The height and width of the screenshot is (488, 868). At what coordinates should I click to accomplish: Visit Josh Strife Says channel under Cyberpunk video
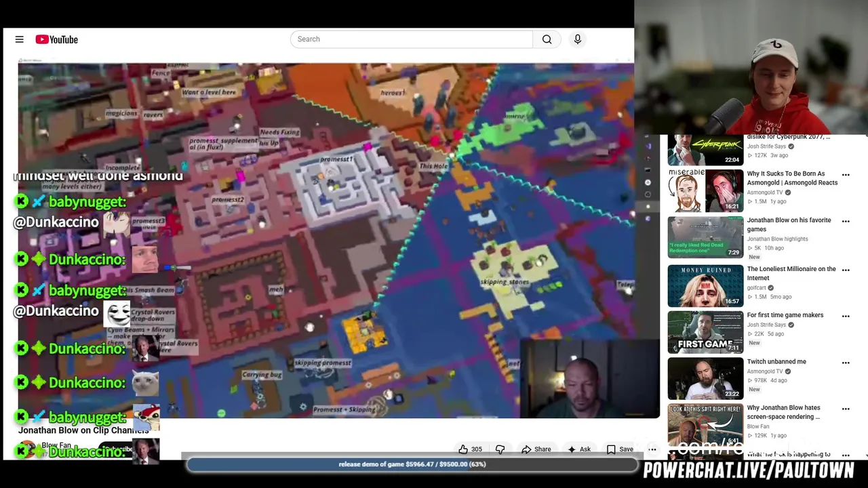[x=766, y=146]
